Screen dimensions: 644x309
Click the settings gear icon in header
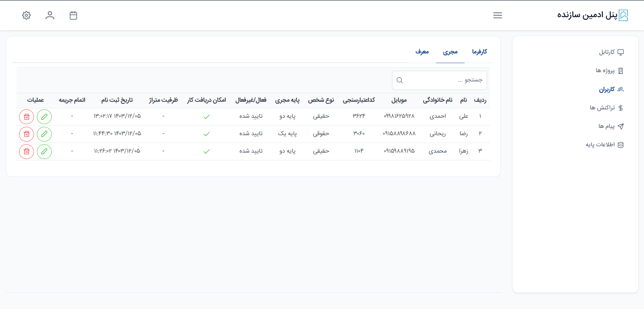click(x=26, y=15)
